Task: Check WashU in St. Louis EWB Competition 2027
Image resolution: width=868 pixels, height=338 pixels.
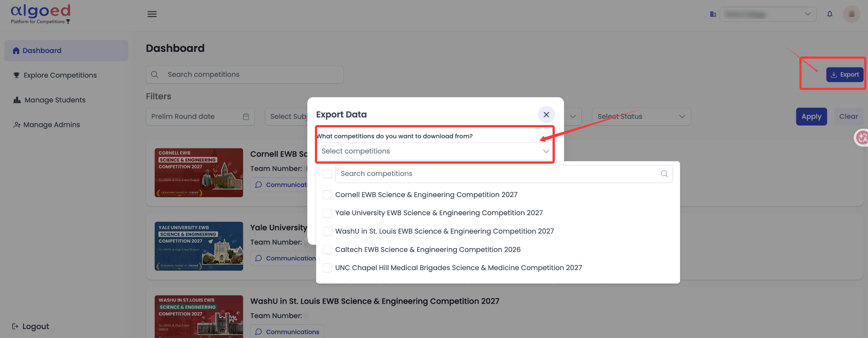Action: click(327, 231)
